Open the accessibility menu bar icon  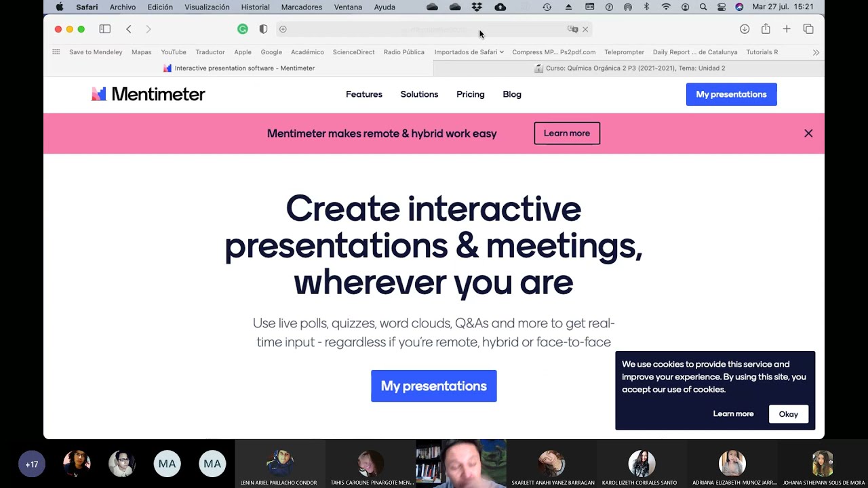(x=609, y=7)
